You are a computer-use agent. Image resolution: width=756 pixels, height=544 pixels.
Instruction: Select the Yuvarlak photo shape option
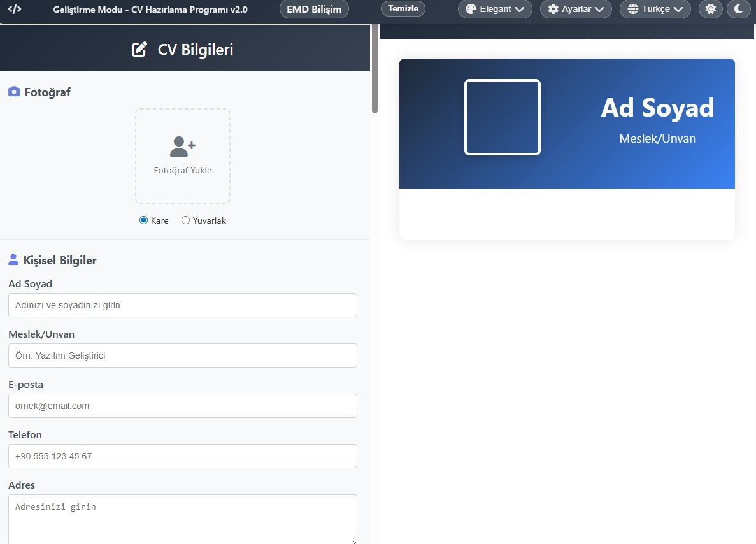pos(186,220)
